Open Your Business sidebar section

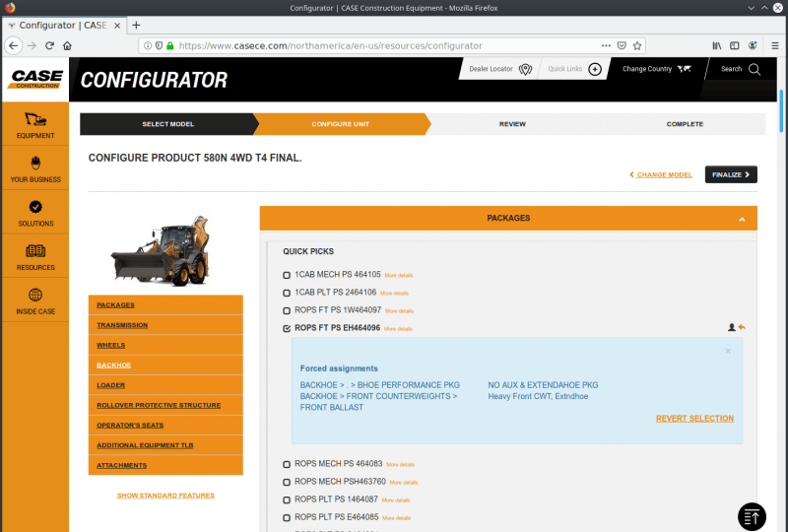coord(35,168)
